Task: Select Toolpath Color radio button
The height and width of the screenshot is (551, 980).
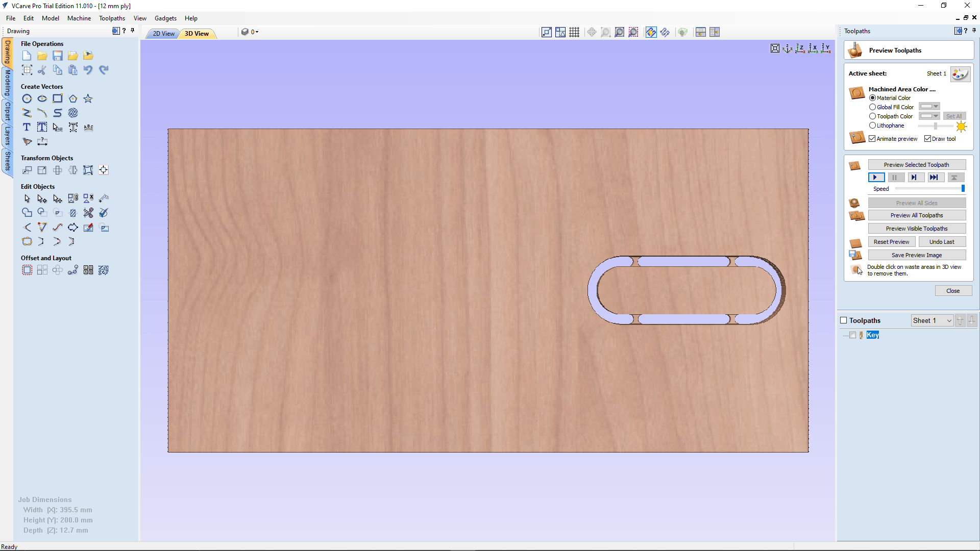Action: 872,116
